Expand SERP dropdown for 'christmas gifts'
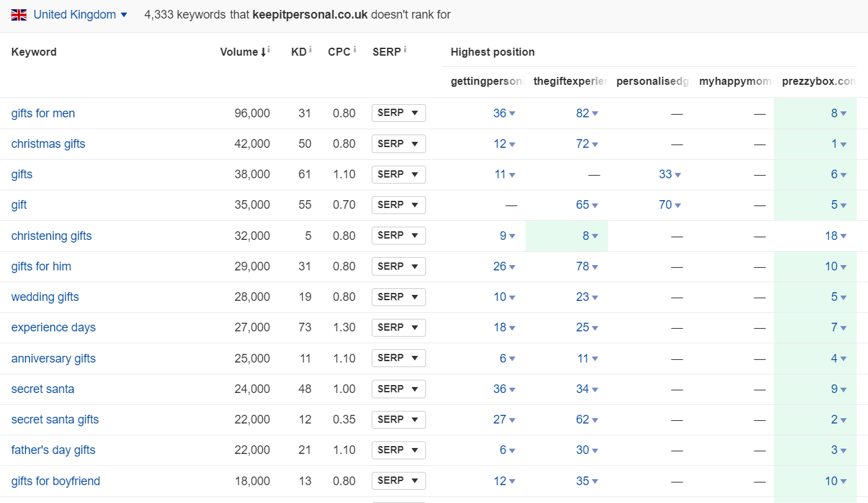 (x=398, y=144)
